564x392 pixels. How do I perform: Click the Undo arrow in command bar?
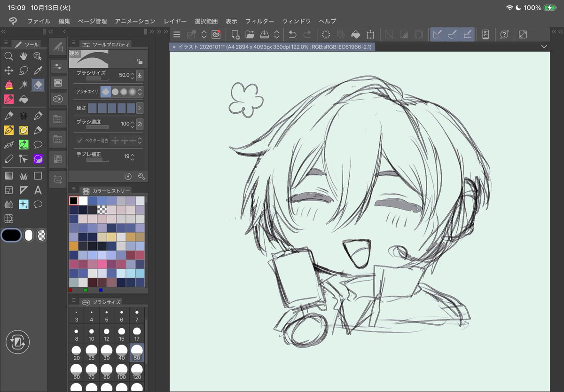(x=292, y=34)
